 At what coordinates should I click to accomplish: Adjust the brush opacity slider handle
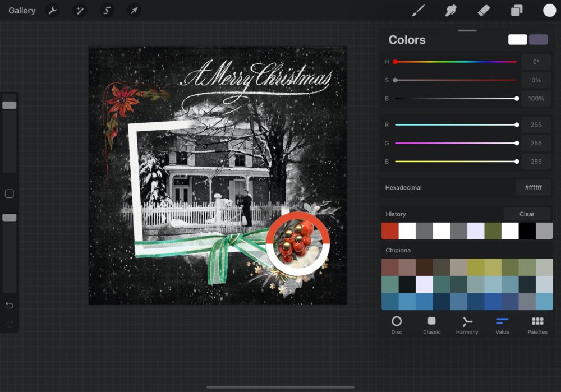[x=10, y=218]
